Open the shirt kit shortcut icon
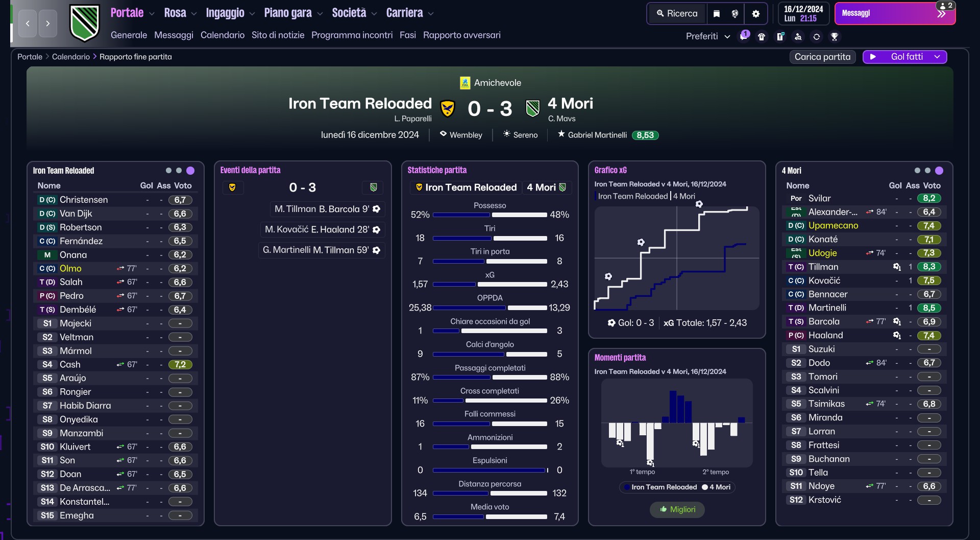Screen dimensions: 980x540 pos(762,36)
